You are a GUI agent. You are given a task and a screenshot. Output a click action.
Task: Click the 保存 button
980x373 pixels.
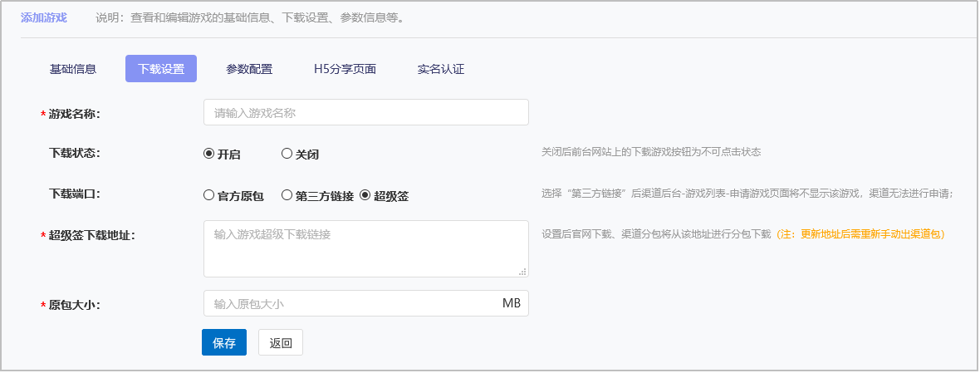224,342
